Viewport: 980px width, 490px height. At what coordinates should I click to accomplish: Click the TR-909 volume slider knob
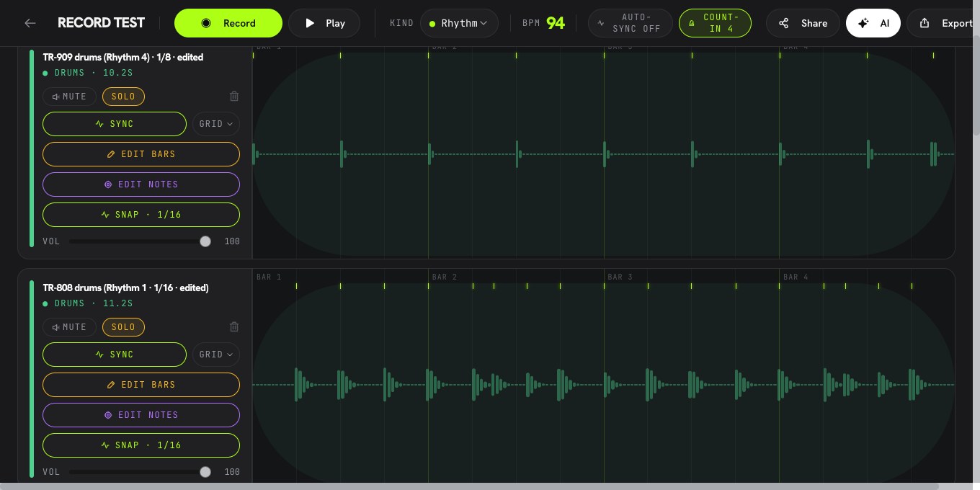205,241
